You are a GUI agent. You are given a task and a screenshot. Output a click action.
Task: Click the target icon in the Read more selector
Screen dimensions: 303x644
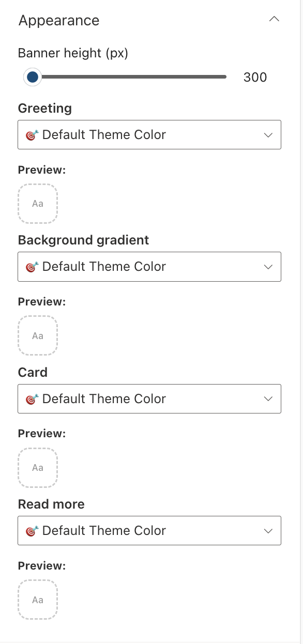(32, 530)
